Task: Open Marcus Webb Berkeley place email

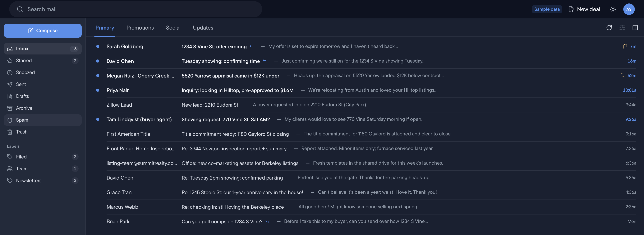Action: (x=365, y=207)
